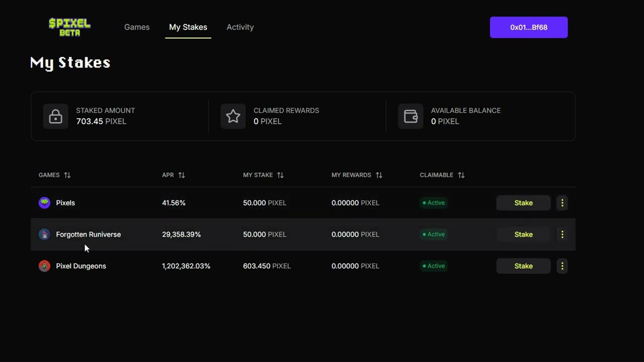The height and width of the screenshot is (362, 644).
Task: Open the Activity tab
Action: pyautogui.click(x=240, y=27)
